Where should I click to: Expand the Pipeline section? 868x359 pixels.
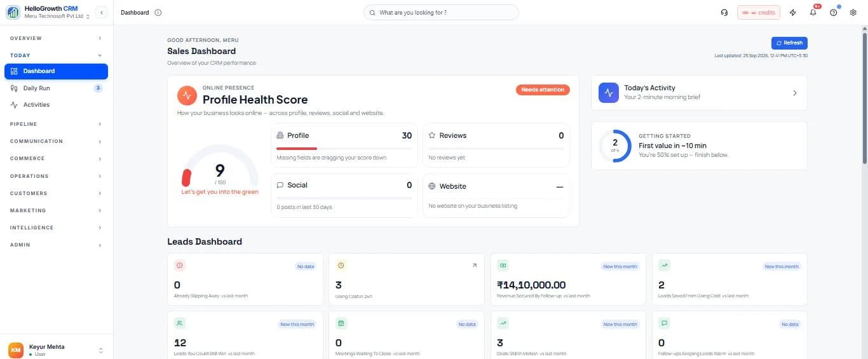click(x=56, y=124)
